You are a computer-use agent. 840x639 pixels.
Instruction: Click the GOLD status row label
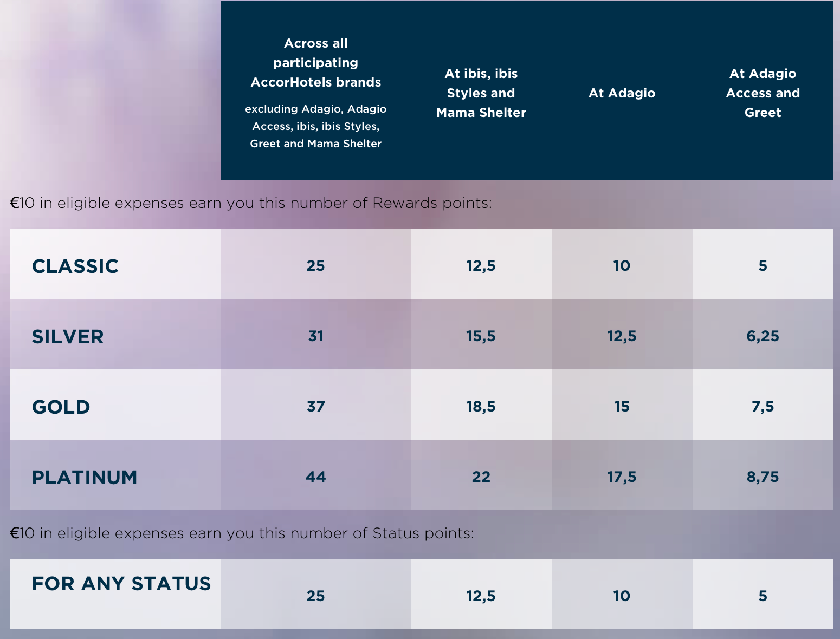[61, 407]
